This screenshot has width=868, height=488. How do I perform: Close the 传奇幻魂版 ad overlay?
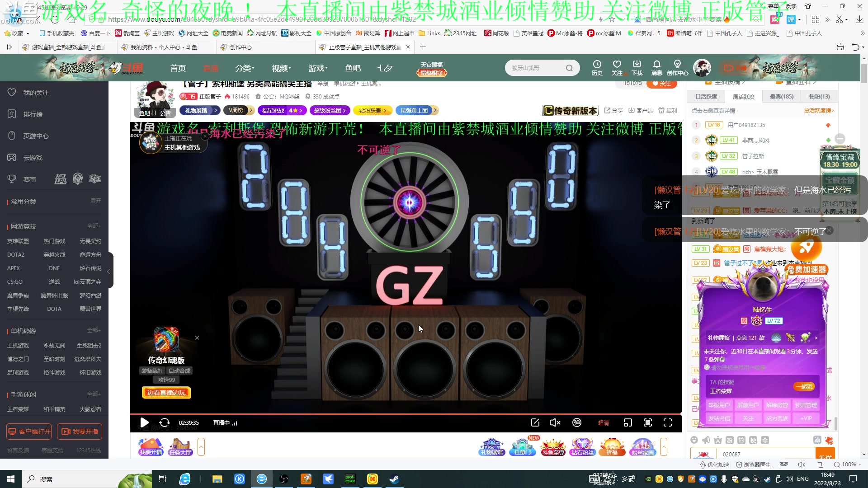tap(197, 338)
